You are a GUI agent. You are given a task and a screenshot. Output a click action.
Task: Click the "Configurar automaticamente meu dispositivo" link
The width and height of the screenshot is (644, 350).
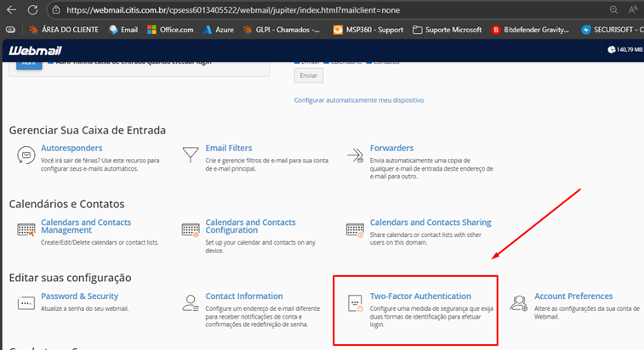coord(358,100)
